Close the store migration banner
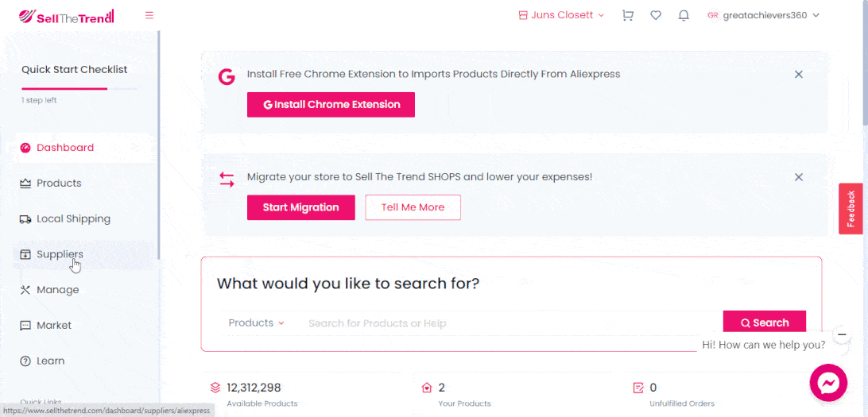This screenshot has height=417, width=868. [x=799, y=177]
